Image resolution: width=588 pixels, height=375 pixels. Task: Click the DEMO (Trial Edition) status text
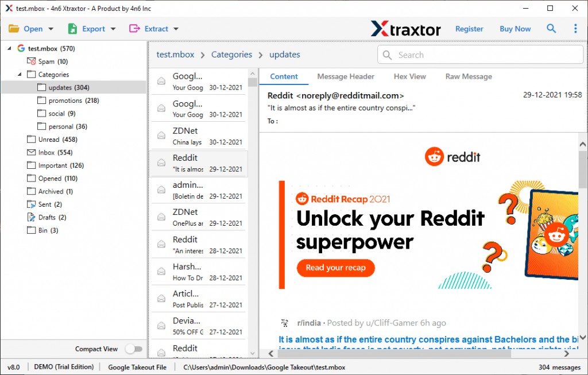pyautogui.click(x=64, y=367)
